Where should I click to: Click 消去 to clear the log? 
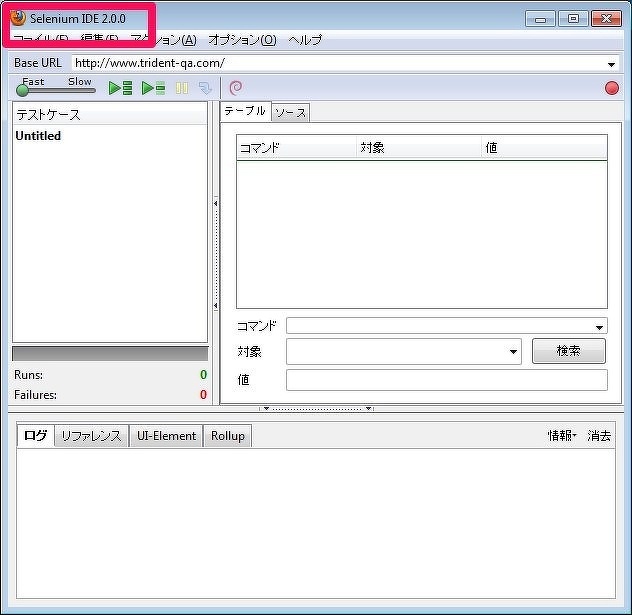click(x=599, y=436)
